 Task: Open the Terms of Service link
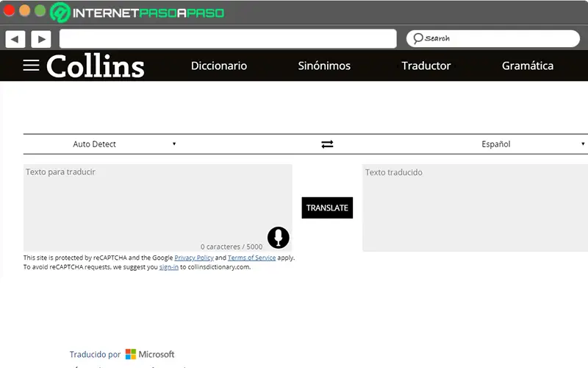pos(251,258)
